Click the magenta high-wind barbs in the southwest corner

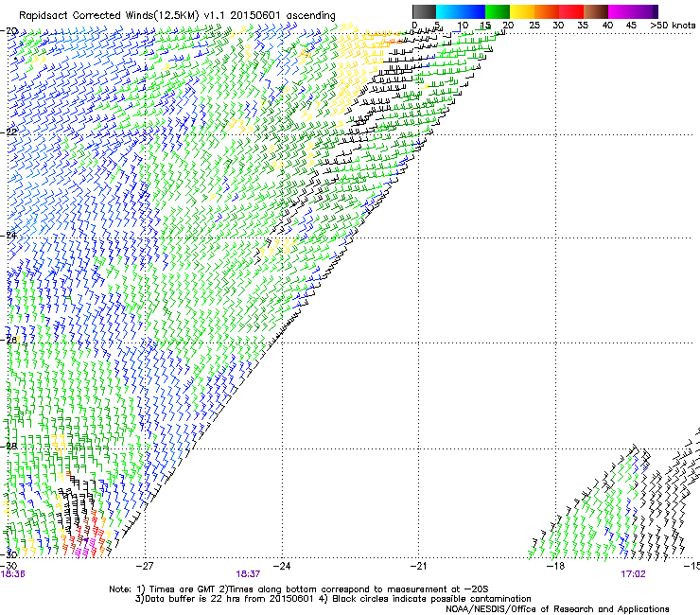[86, 550]
